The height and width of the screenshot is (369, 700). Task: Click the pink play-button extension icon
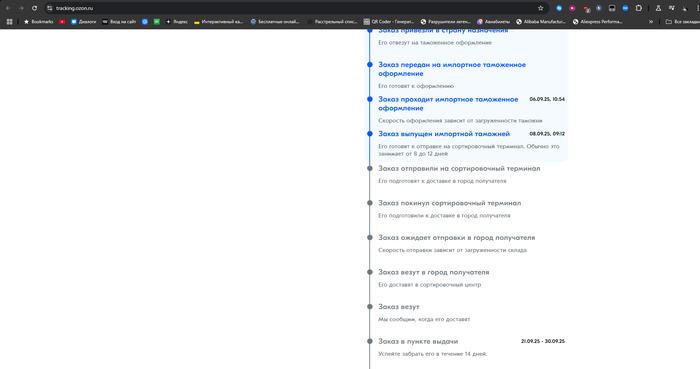click(572, 8)
